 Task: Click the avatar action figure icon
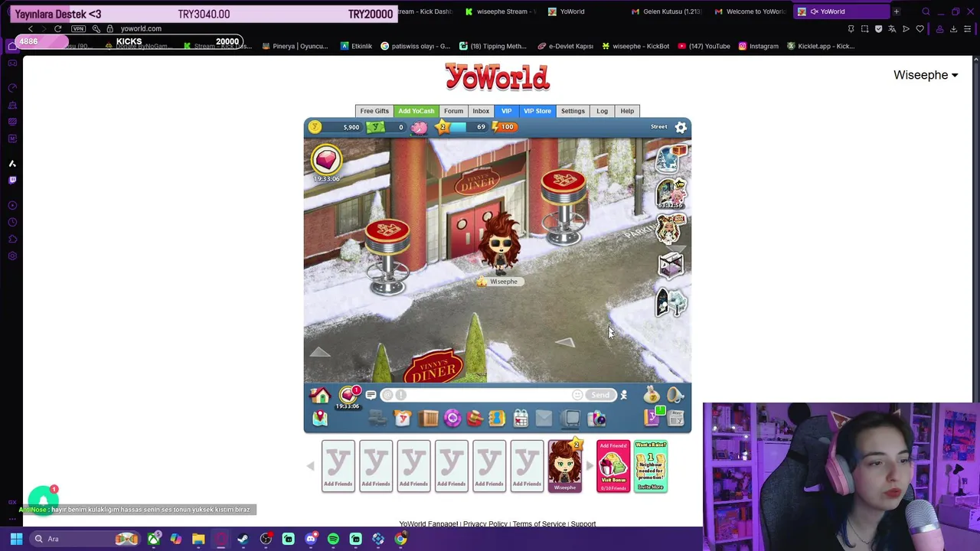(x=623, y=395)
